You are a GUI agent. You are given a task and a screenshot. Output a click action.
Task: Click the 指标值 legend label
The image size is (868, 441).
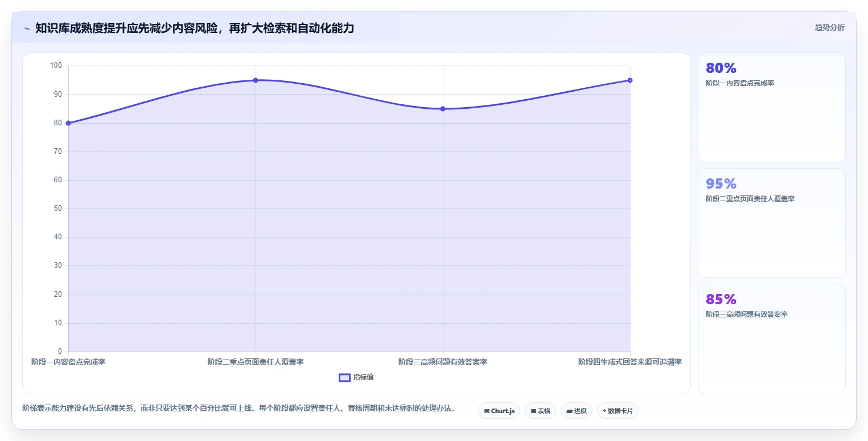pyautogui.click(x=363, y=377)
